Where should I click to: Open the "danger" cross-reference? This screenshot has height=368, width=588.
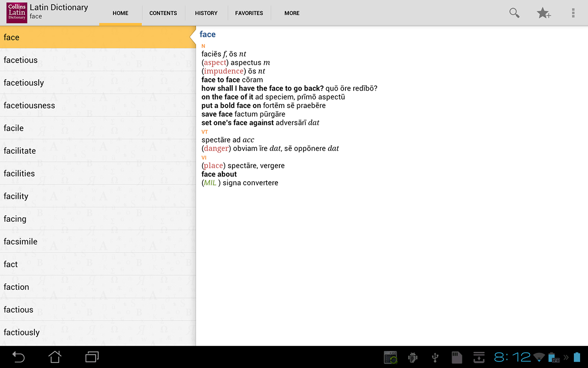pyautogui.click(x=215, y=148)
